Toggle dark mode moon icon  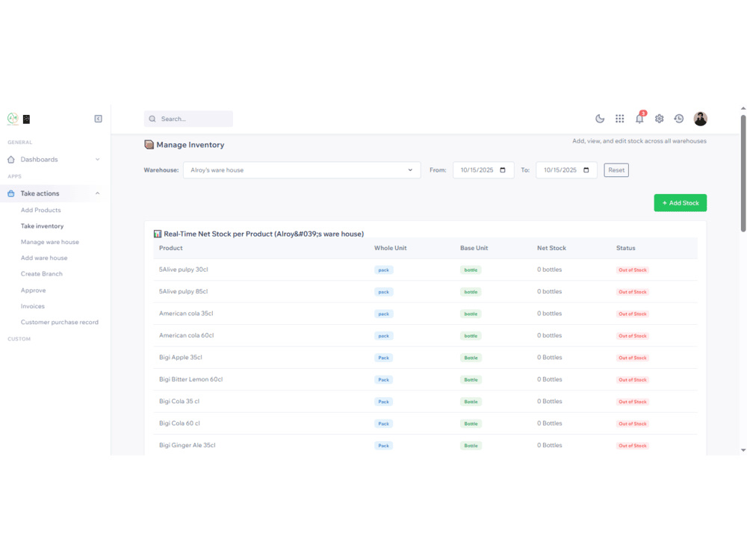tap(600, 119)
